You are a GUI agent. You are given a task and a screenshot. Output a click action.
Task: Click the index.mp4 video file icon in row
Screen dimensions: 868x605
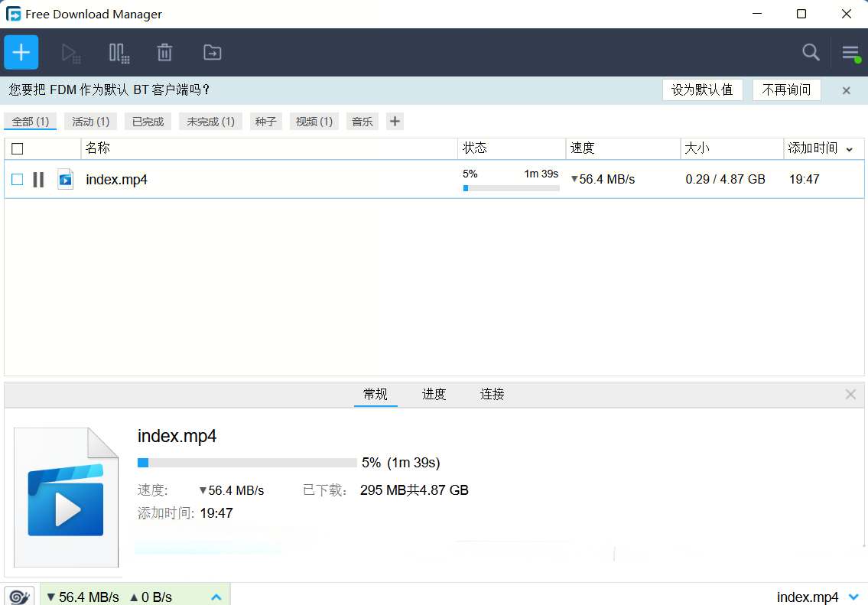pyautogui.click(x=65, y=179)
